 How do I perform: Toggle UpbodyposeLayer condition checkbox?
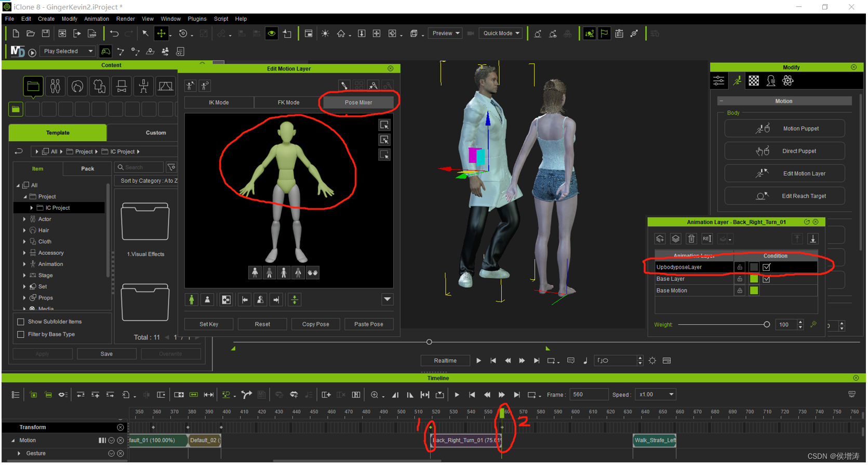point(767,267)
